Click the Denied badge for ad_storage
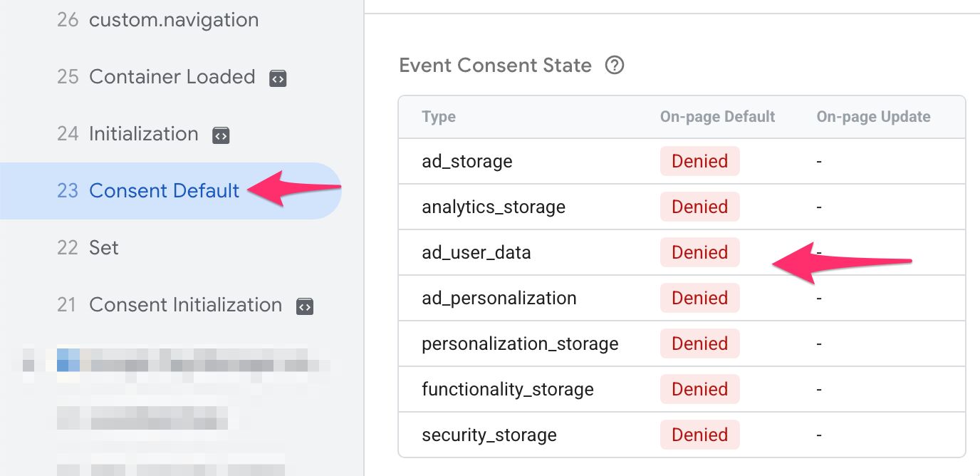 (x=699, y=161)
